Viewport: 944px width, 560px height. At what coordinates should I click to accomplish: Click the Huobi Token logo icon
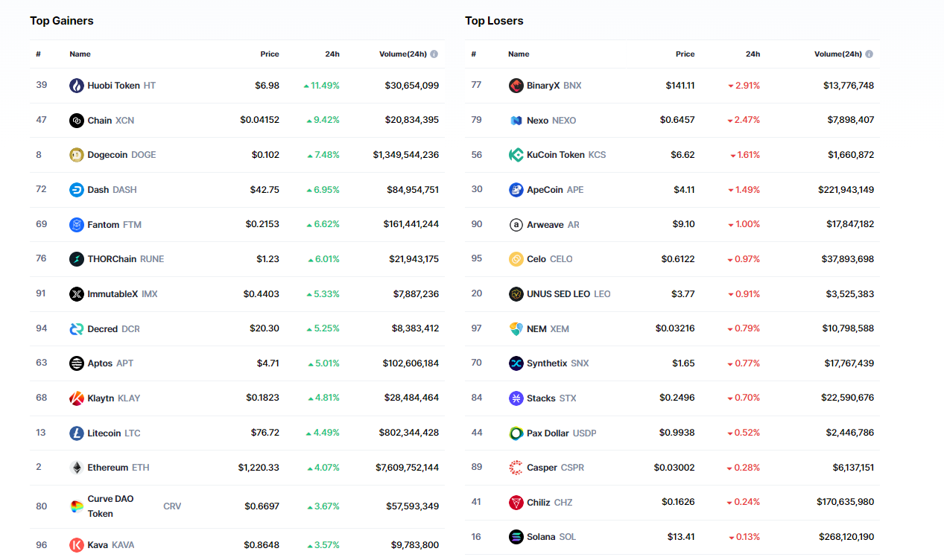click(x=77, y=86)
